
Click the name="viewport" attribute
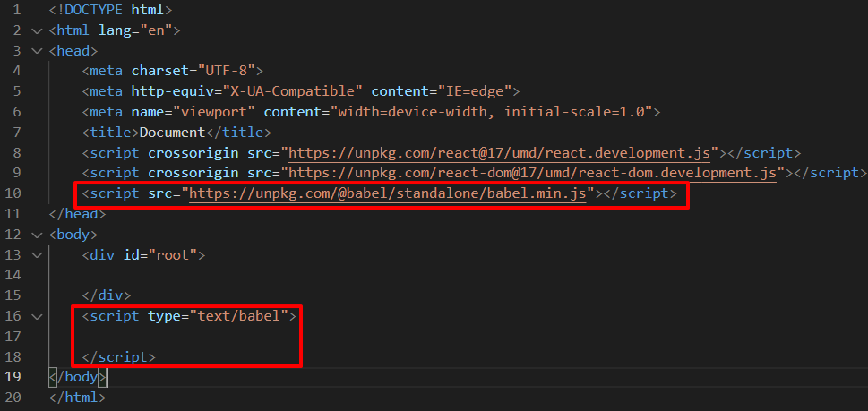pos(193,112)
